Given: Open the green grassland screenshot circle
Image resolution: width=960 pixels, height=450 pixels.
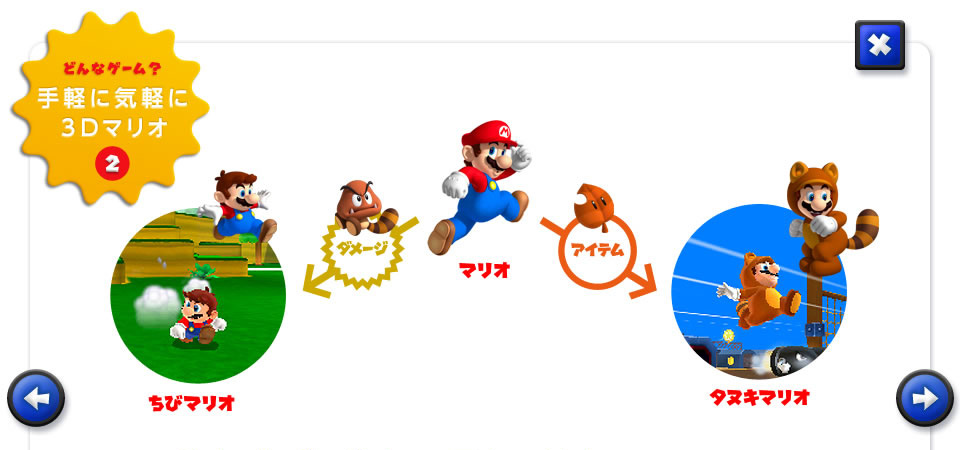Looking at the screenshot, I should coord(198,296).
